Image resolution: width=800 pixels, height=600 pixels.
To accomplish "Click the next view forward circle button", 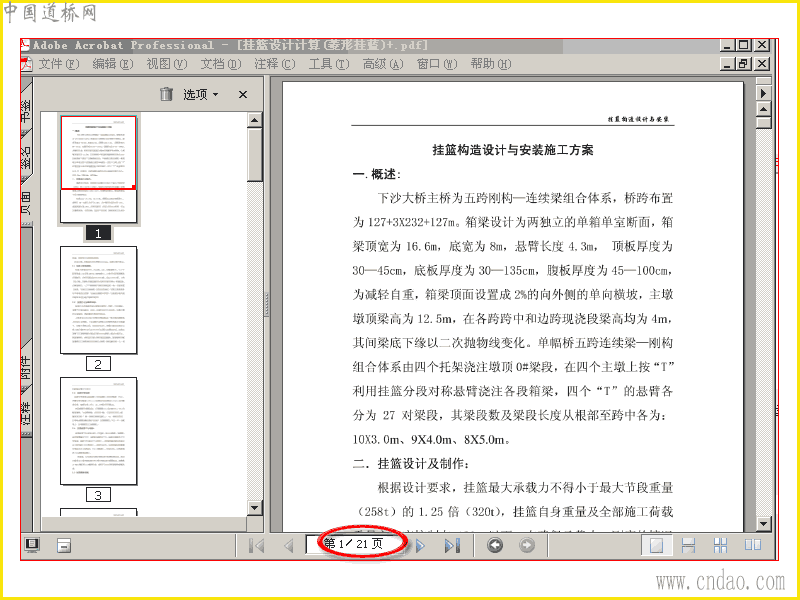I will pos(527,545).
